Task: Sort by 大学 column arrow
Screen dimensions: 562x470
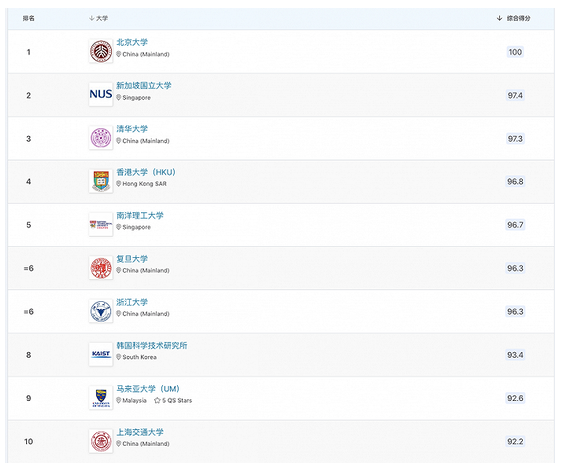Action: click(x=92, y=18)
